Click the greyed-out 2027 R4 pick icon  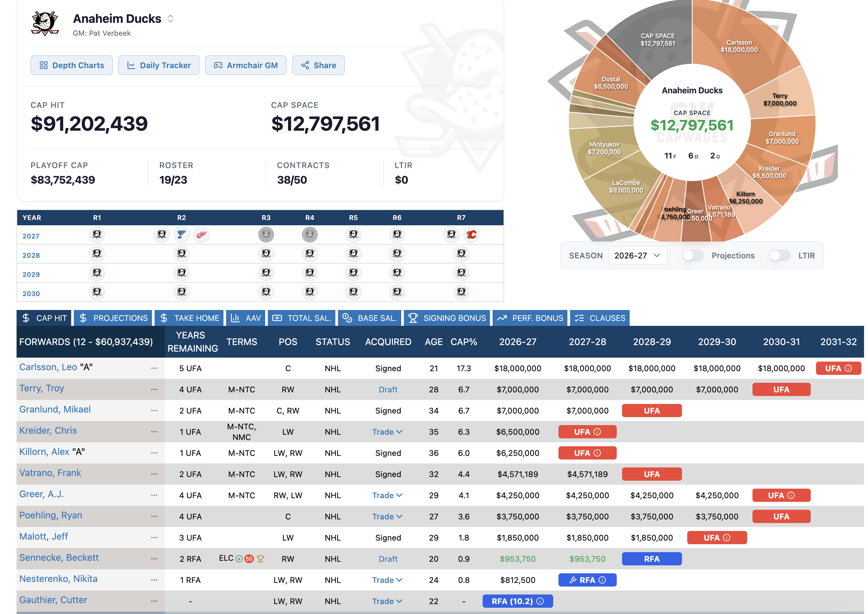tap(310, 235)
